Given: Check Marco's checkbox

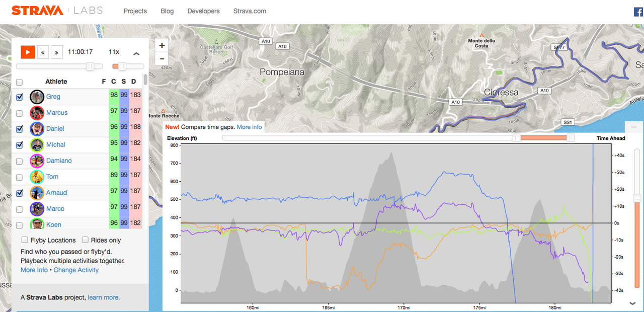Looking at the screenshot, I should (19, 209).
